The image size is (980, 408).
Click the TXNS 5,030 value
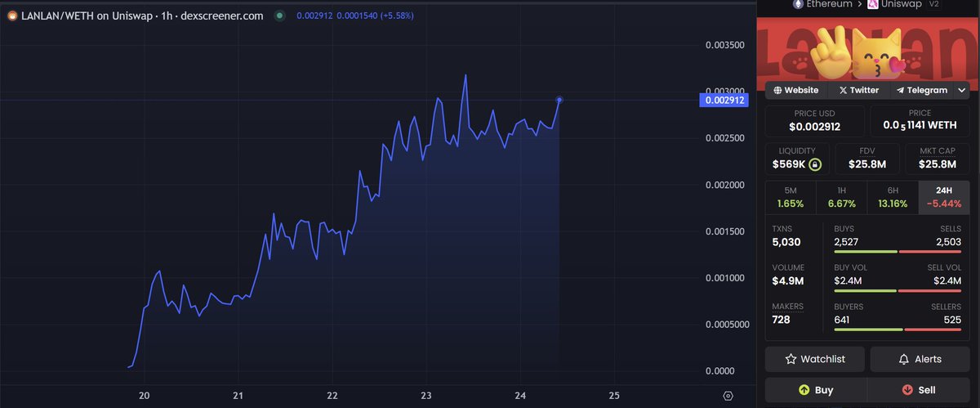click(x=786, y=242)
